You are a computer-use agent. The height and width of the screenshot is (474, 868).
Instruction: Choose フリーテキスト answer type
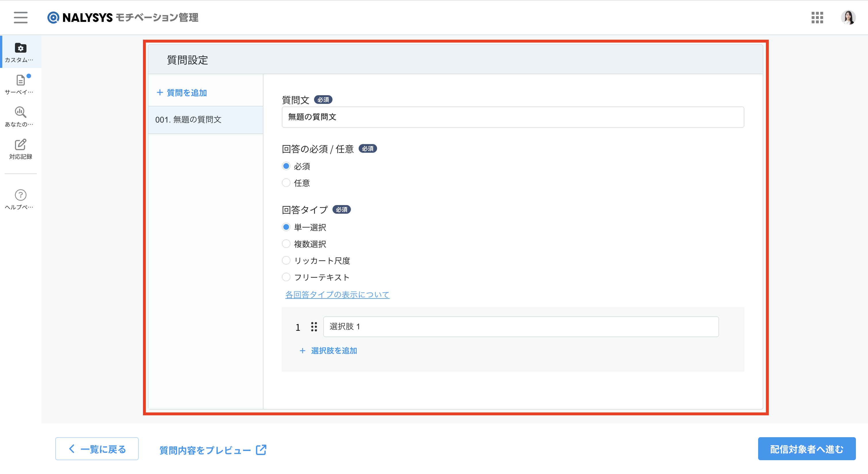point(286,277)
